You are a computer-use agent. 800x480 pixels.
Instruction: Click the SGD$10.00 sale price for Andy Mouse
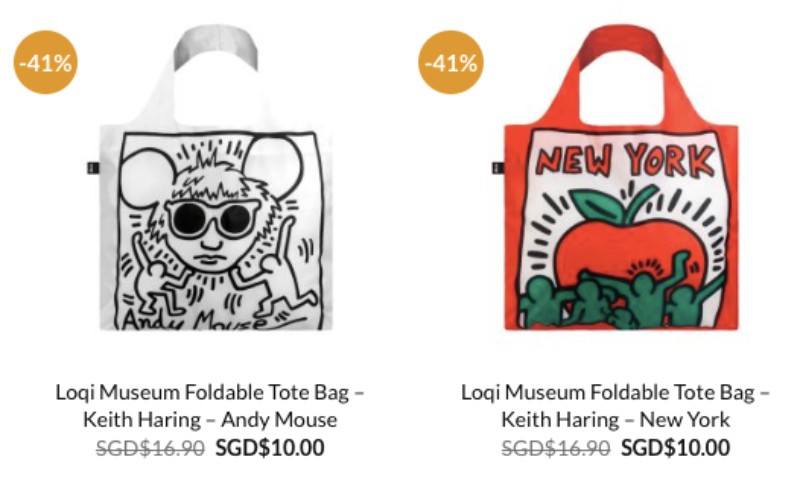270,448
